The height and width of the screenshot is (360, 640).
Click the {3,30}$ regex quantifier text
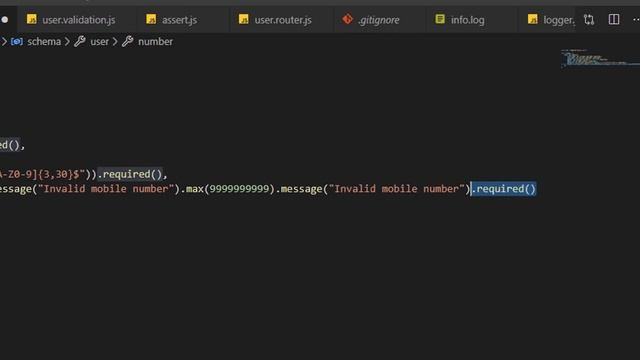click(58, 174)
